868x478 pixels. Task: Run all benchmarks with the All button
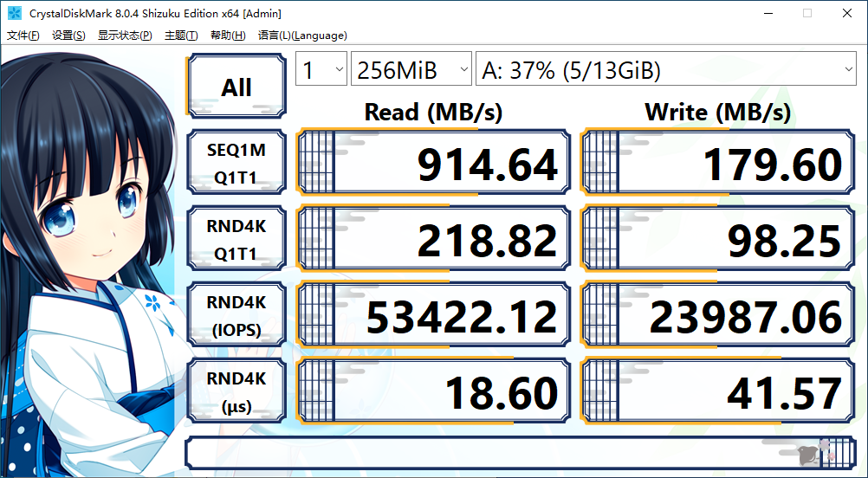pyautogui.click(x=236, y=87)
